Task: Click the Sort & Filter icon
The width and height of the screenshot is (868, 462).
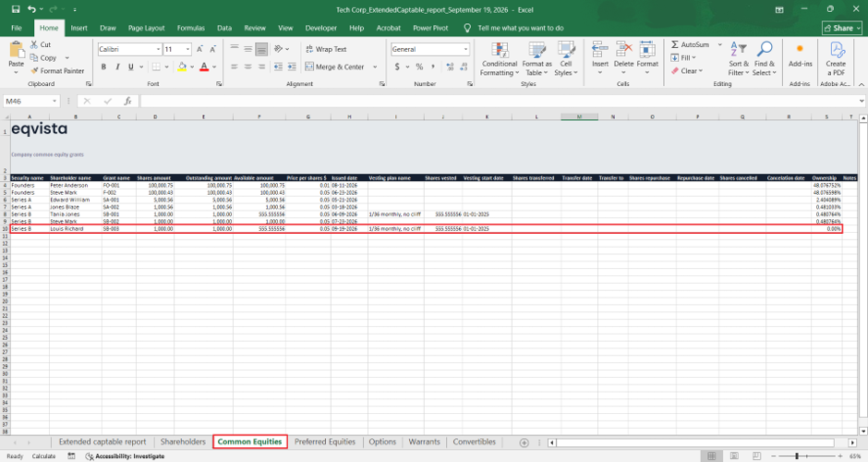Action: pyautogui.click(x=739, y=50)
